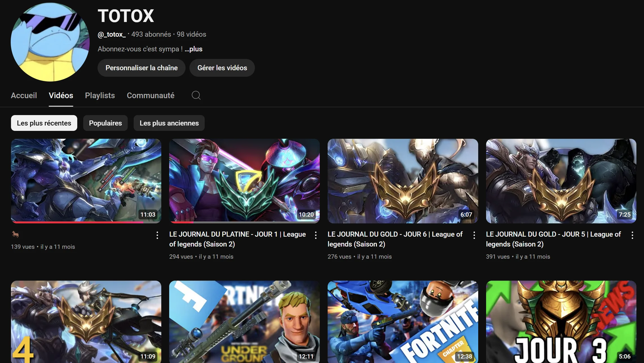Open options menu for PLATINE JOUR 1 video

316,235
